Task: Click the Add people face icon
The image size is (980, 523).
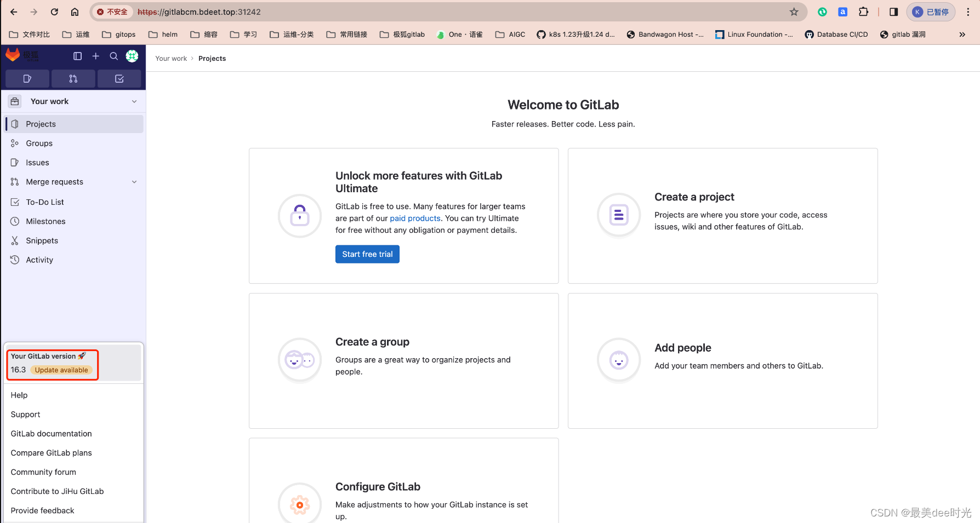Action: 619,360
